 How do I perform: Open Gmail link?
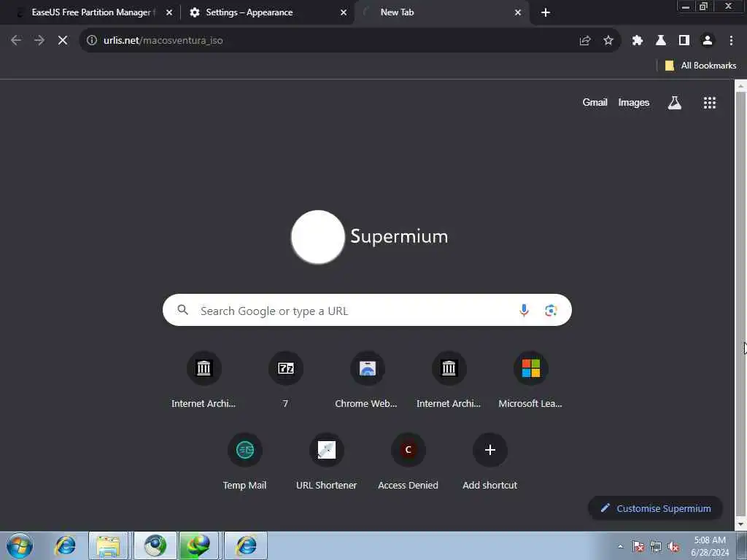click(x=595, y=102)
